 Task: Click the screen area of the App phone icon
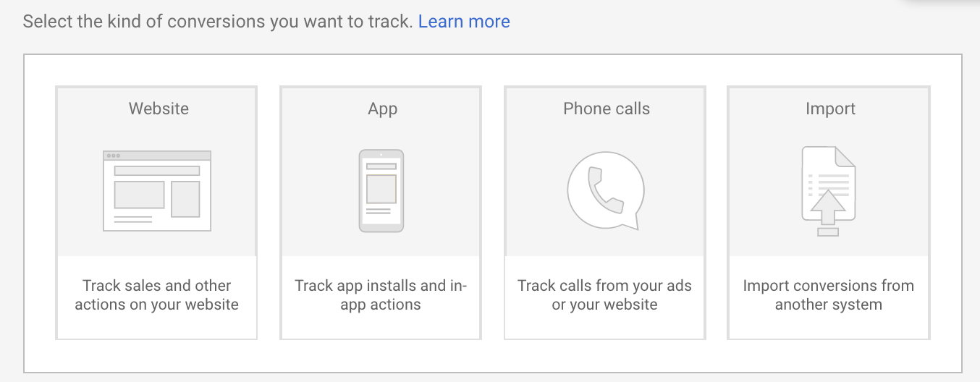(381, 187)
